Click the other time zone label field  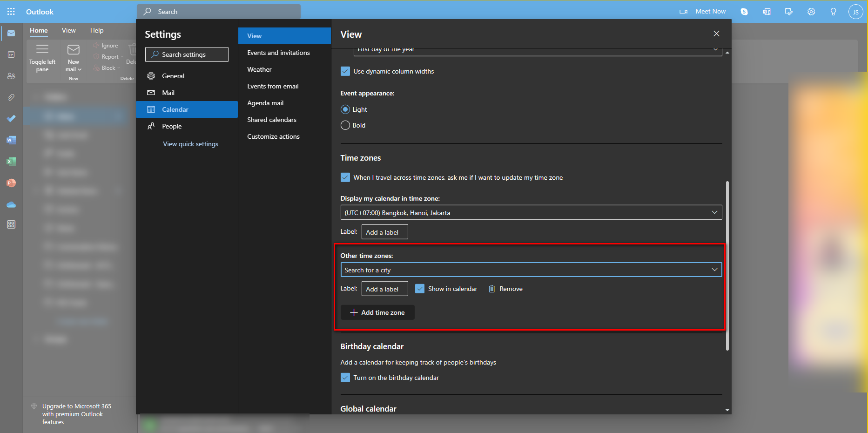(384, 289)
